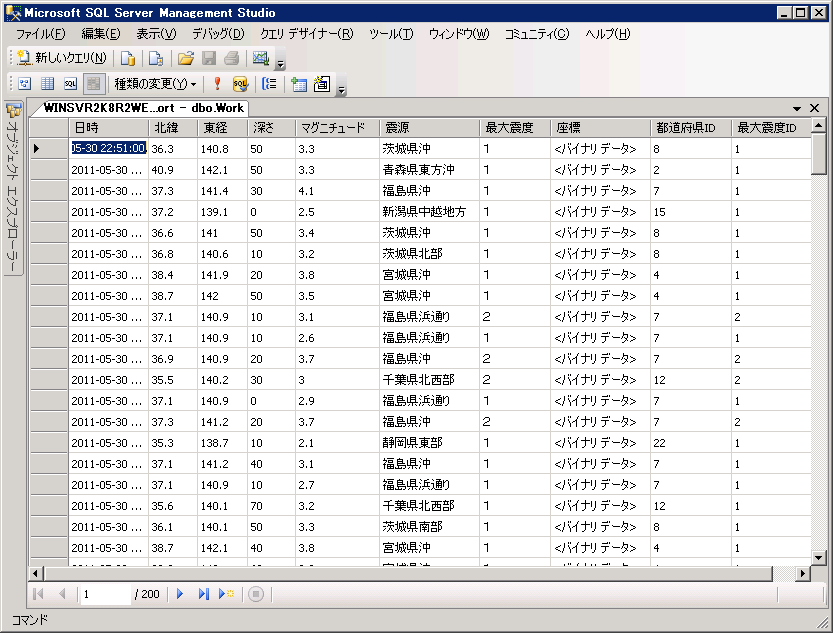Close the dbo.Work document tab
This screenshot has height=633, width=833.
tap(814, 108)
